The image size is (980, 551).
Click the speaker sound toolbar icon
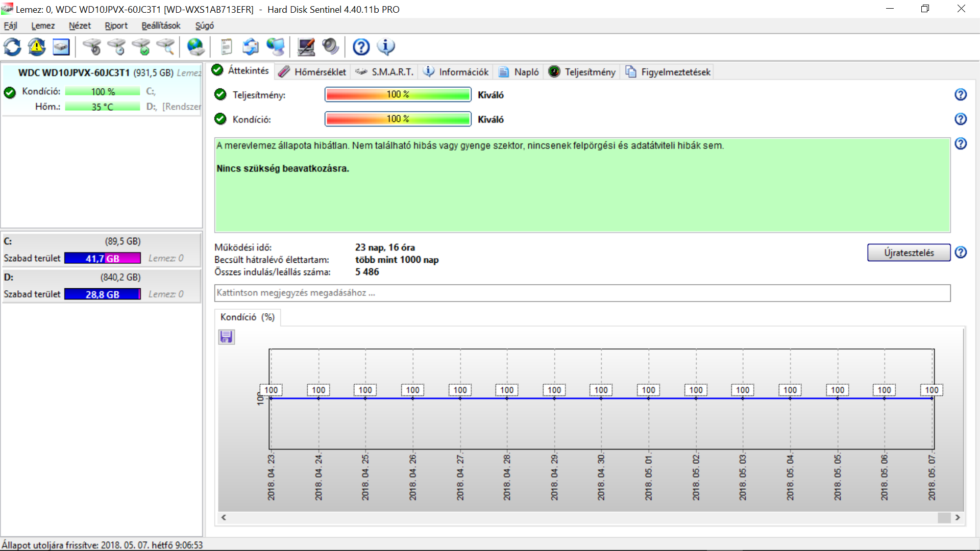pos(331,47)
